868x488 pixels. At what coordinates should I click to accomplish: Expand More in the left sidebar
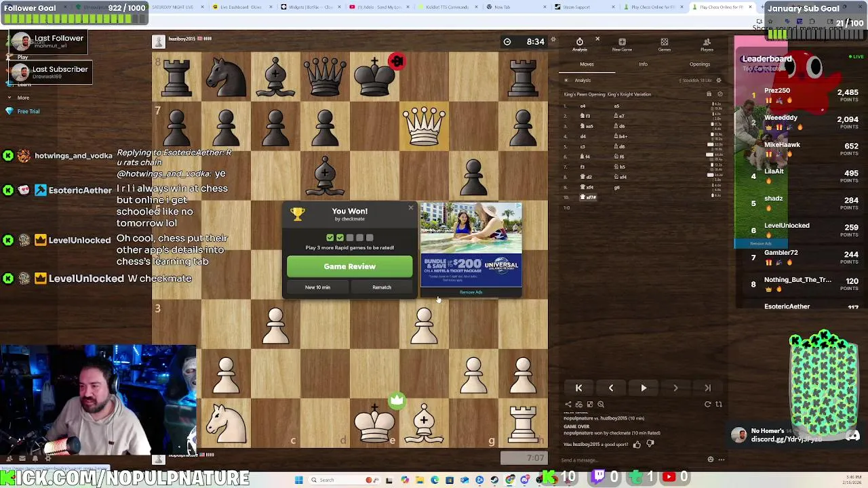click(23, 98)
